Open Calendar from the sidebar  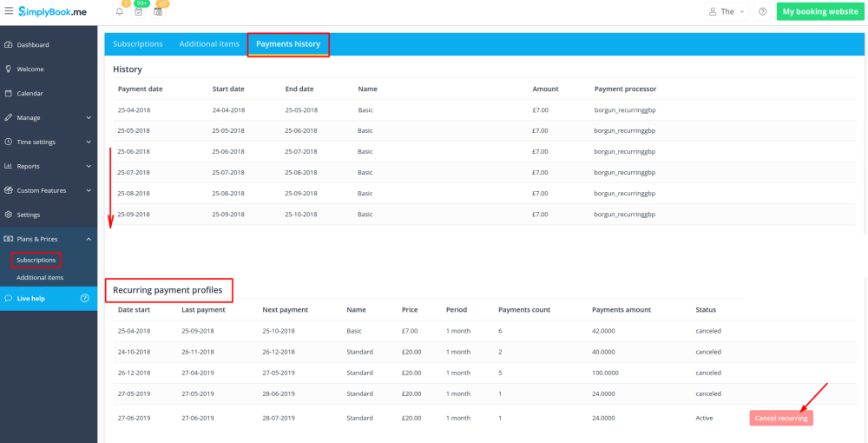pos(30,93)
